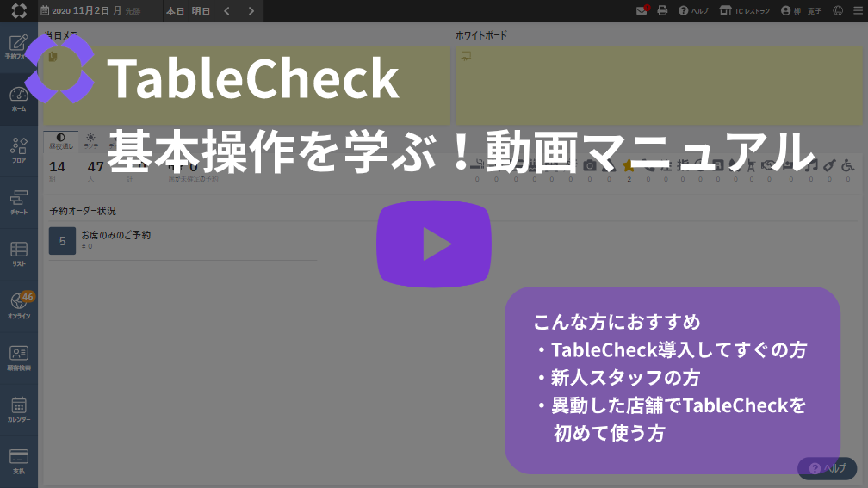Open the payment section in sidebar
The image size is (868, 488).
coord(18,460)
